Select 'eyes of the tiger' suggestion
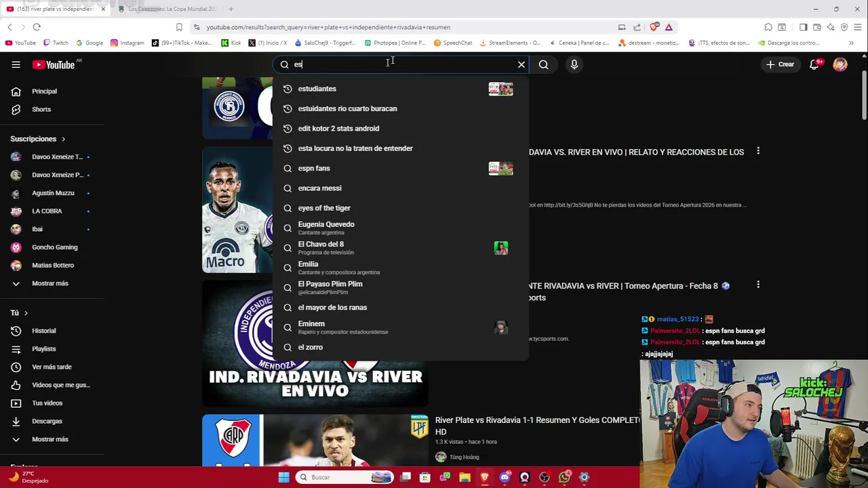The image size is (868, 488). pos(400,208)
